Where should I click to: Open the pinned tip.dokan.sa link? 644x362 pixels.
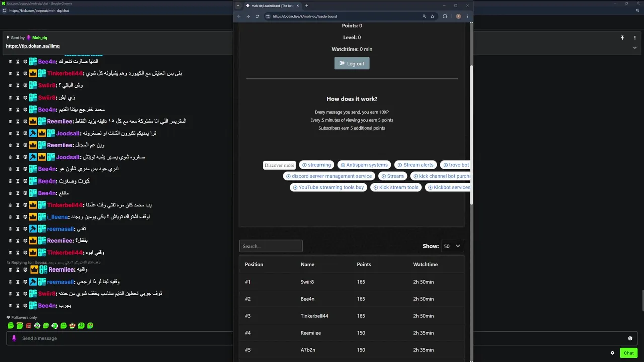33,46
